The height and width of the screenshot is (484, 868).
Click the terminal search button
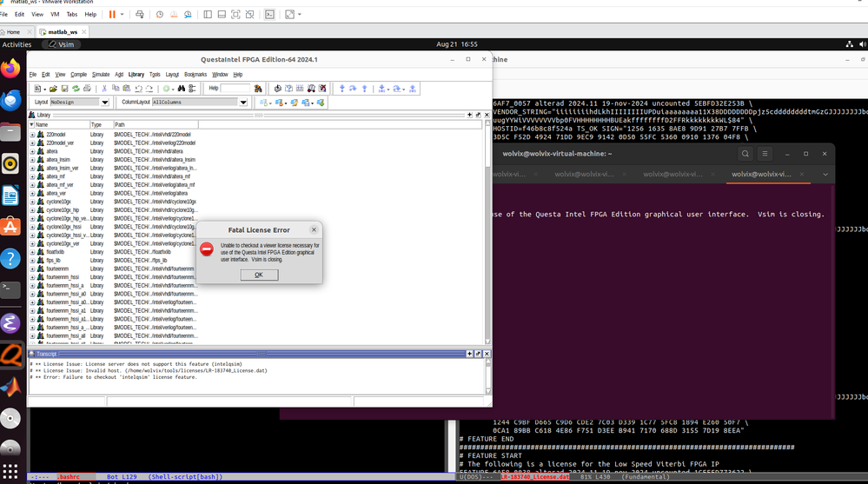(745, 154)
